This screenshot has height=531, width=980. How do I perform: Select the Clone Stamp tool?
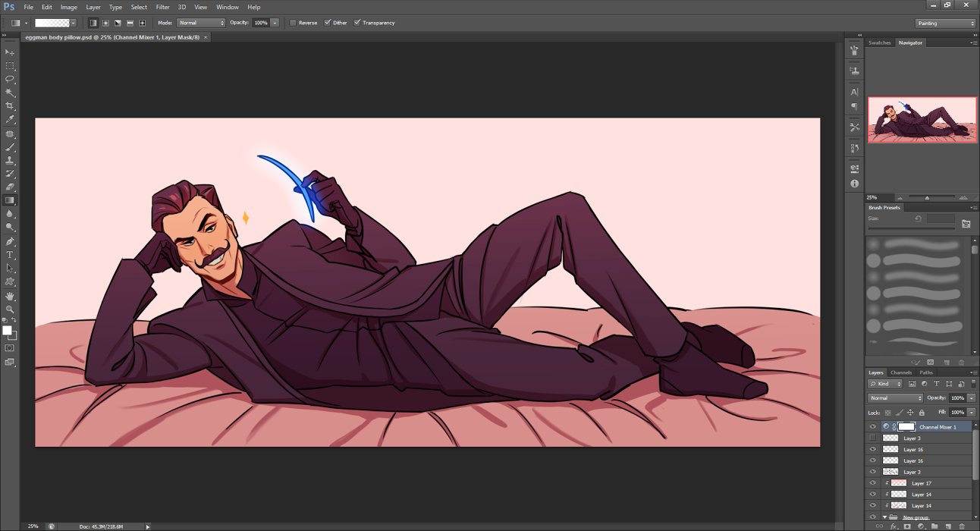coord(10,161)
